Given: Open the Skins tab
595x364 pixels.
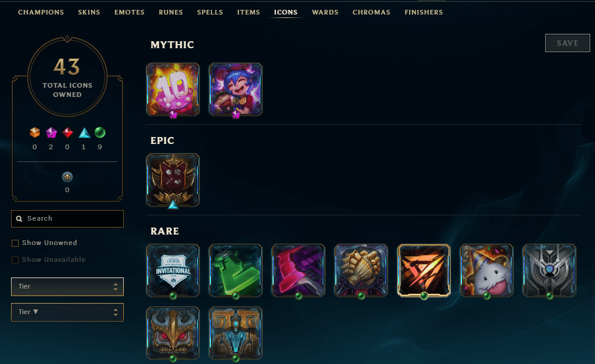Looking at the screenshot, I should click(x=89, y=12).
